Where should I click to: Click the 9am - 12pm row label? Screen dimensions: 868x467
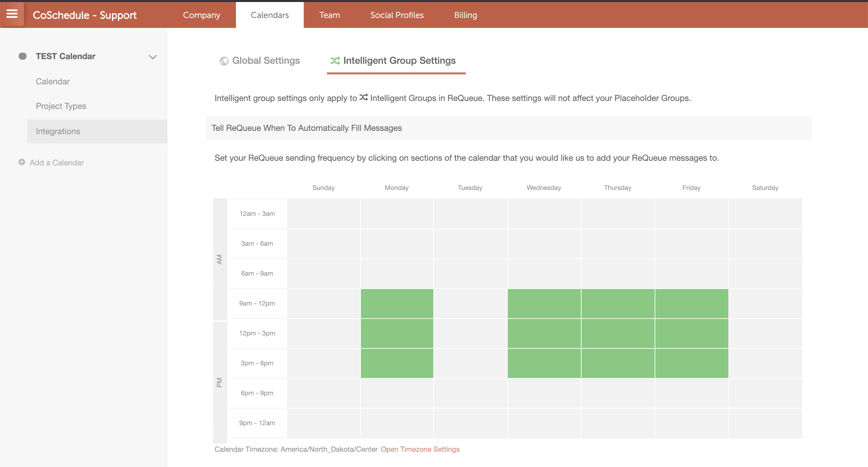click(x=257, y=303)
